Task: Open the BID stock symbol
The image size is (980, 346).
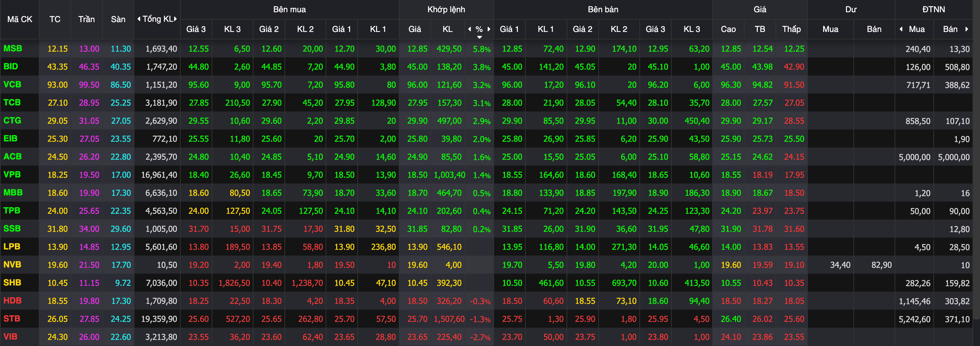Action: pyautogui.click(x=11, y=67)
